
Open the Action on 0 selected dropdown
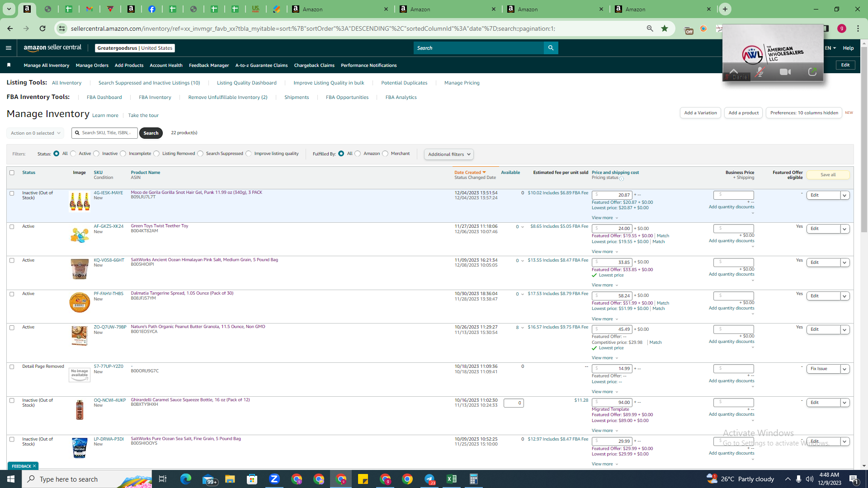tap(35, 133)
